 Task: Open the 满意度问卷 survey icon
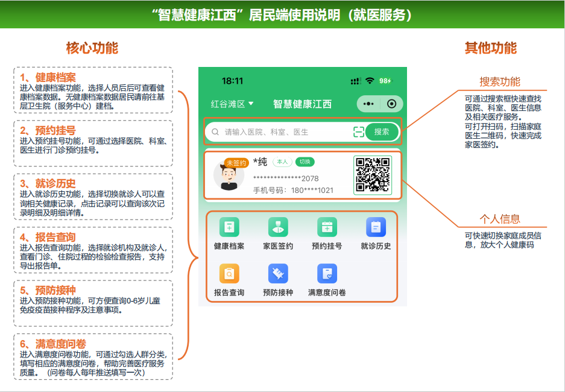(x=327, y=274)
